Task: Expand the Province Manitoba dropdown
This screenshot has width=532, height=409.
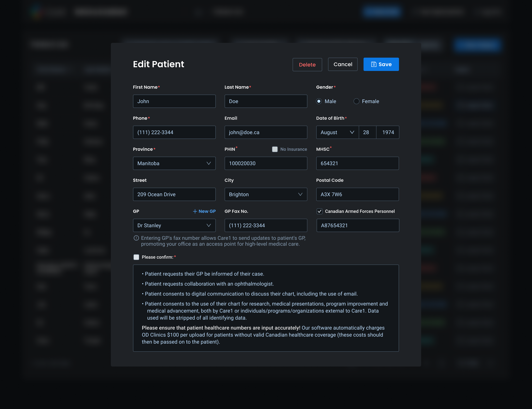Action: (x=174, y=163)
